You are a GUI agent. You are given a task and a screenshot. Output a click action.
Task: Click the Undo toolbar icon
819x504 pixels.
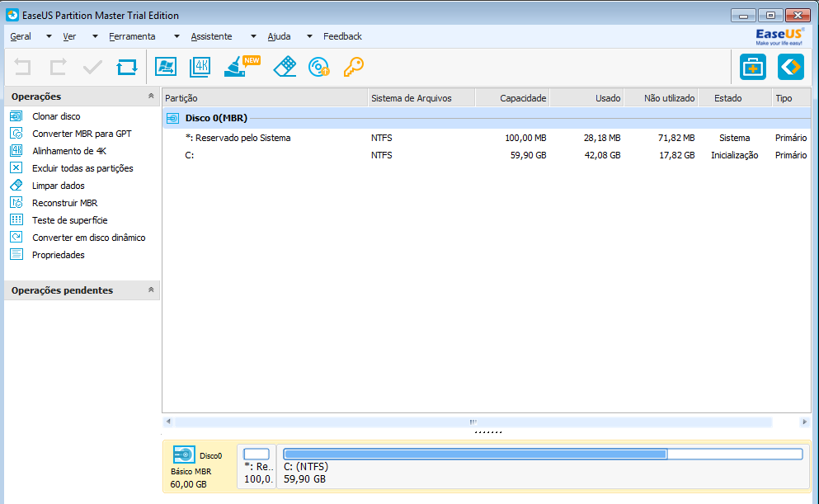pos(22,67)
